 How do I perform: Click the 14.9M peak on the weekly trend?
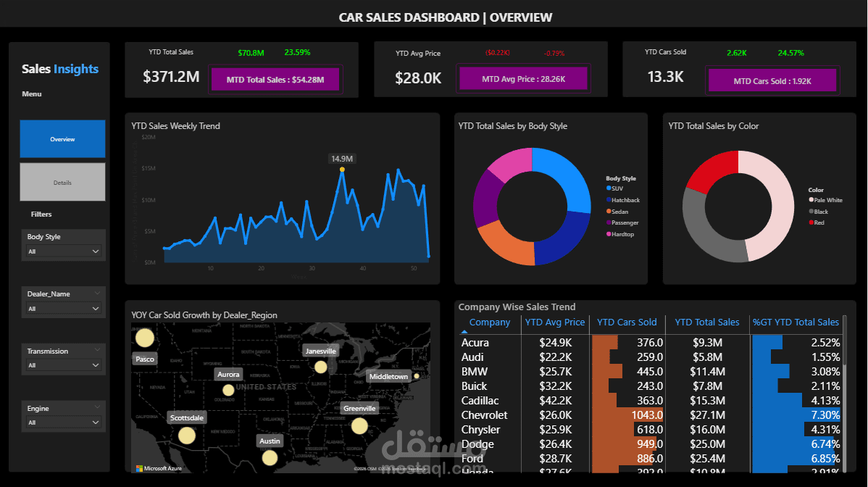[x=341, y=169]
